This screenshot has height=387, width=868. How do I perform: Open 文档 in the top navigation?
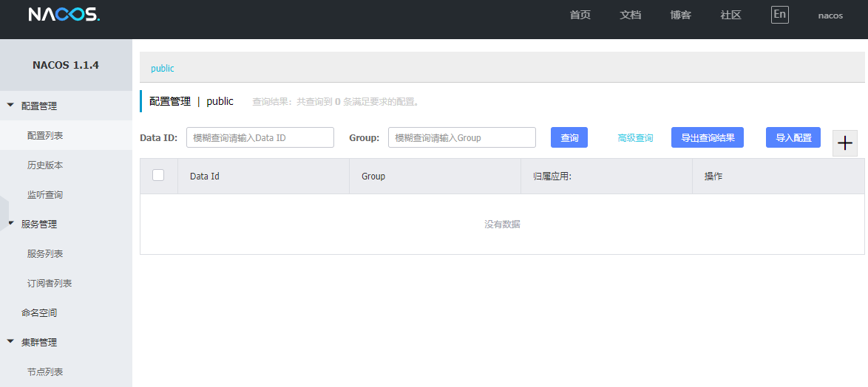[631, 15]
